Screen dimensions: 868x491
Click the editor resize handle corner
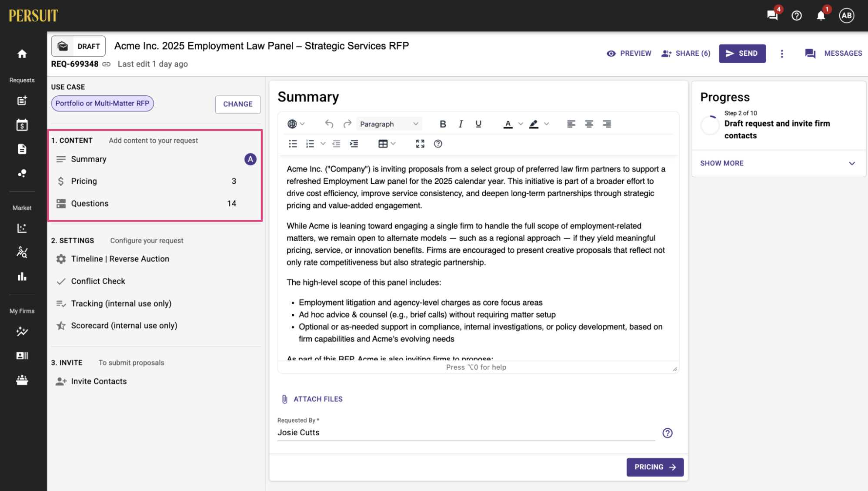(675, 369)
